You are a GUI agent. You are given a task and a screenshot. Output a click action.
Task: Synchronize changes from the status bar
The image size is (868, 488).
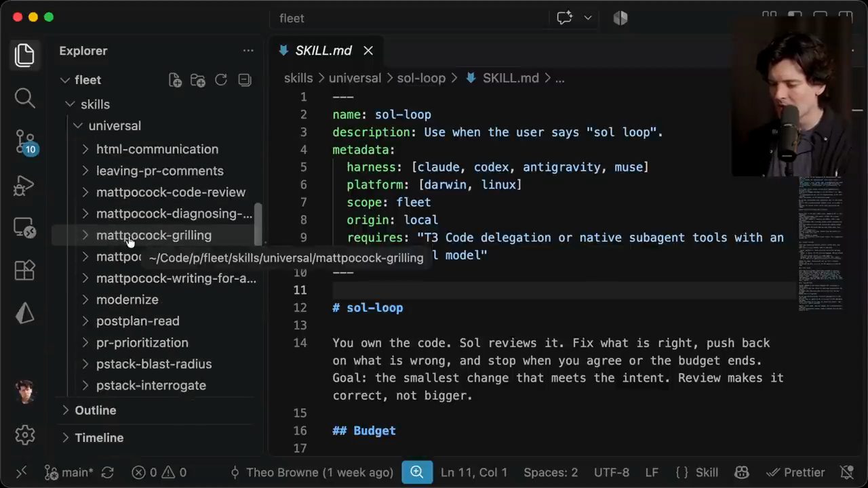[x=106, y=472]
